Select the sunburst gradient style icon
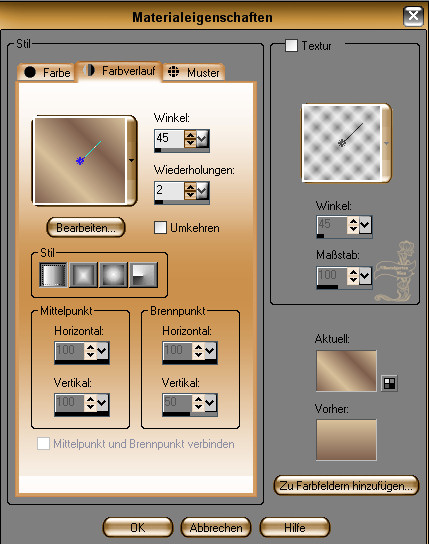Viewport: 429px width, 544px height. click(x=113, y=275)
